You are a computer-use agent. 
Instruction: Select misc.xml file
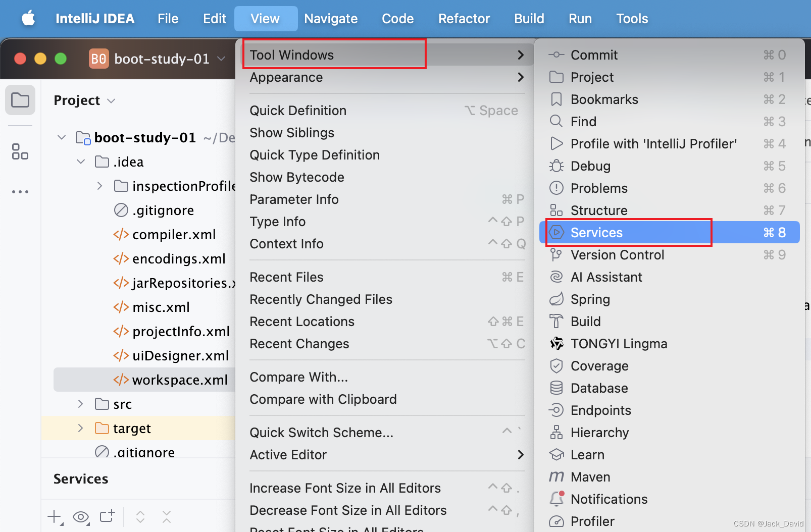click(161, 307)
